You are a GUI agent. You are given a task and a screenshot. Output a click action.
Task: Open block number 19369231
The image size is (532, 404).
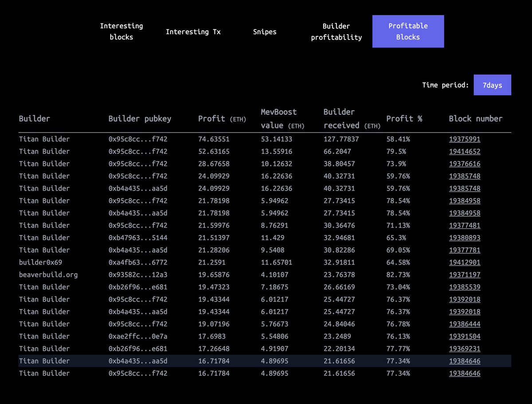pyautogui.click(x=465, y=349)
